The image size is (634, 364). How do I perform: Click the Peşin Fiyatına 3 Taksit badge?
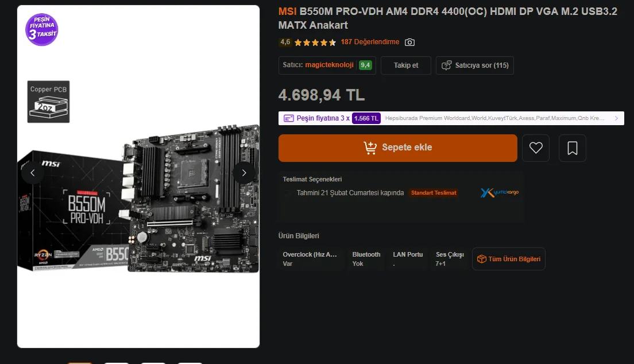coord(42,29)
